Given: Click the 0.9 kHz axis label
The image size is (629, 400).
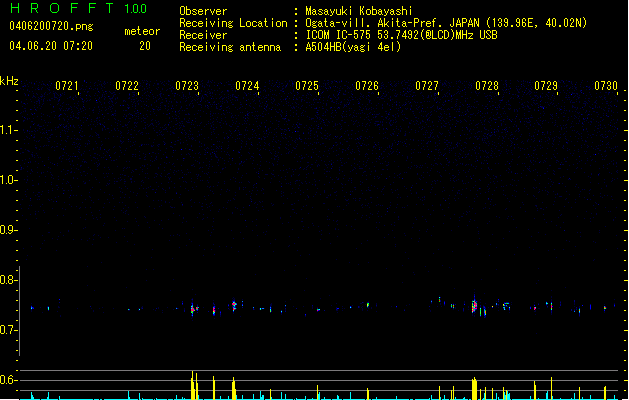Looking at the screenshot, I should [x=8, y=230].
